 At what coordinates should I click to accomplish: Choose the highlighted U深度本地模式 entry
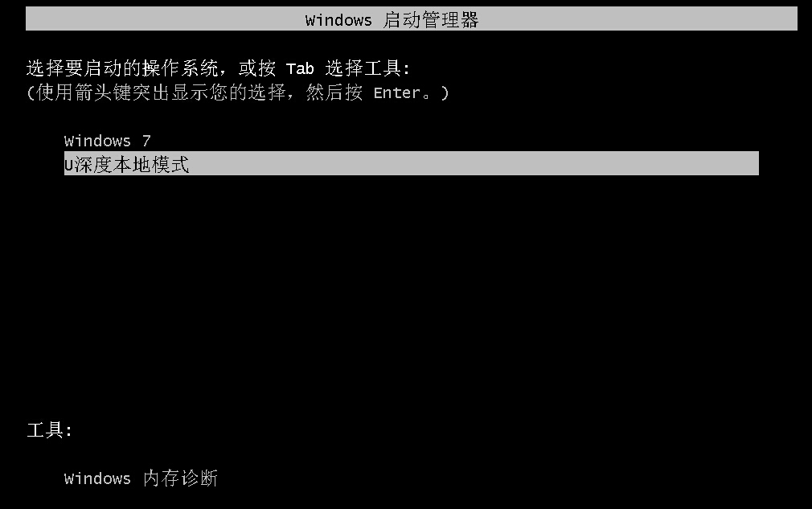pyautogui.click(x=411, y=163)
